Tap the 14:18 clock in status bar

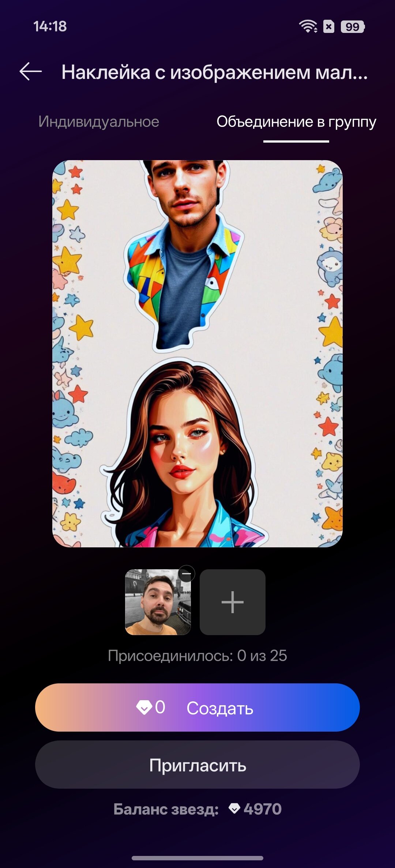[x=50, y=26]
